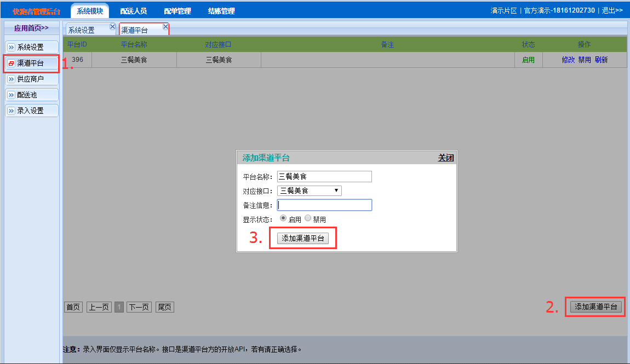
Task: Click the red icon beside 渠道平台 in sidebar
Action: [11, 63]
